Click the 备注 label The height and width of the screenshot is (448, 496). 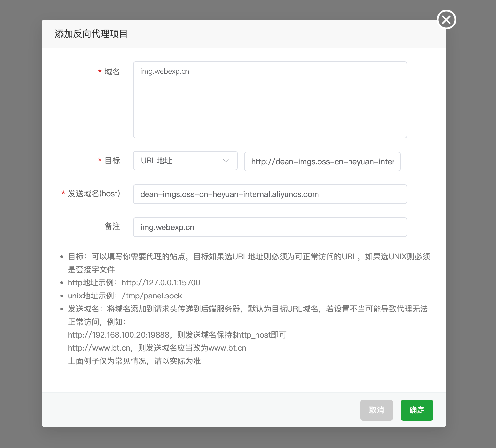112,226
